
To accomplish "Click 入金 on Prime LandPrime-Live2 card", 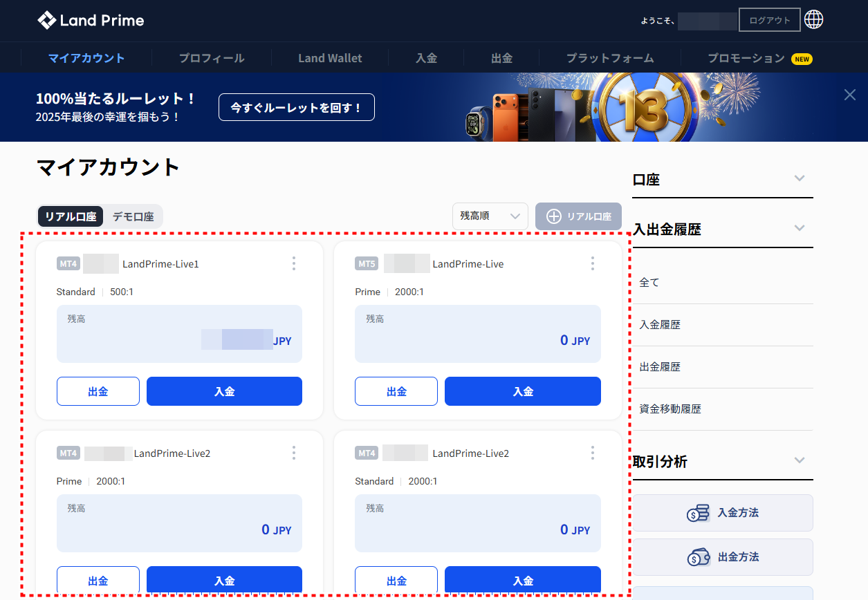I will 224,581.
